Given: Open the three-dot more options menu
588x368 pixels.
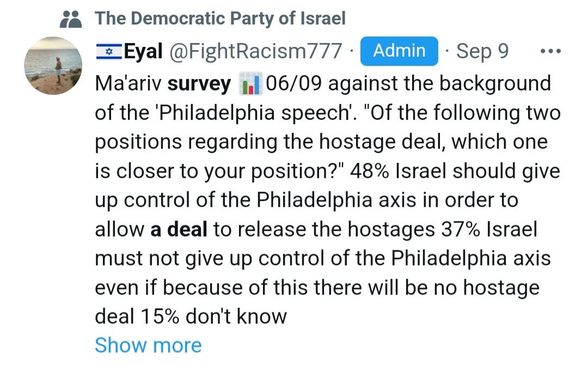Looking at the screenshot, I should (x=550, y=51).
